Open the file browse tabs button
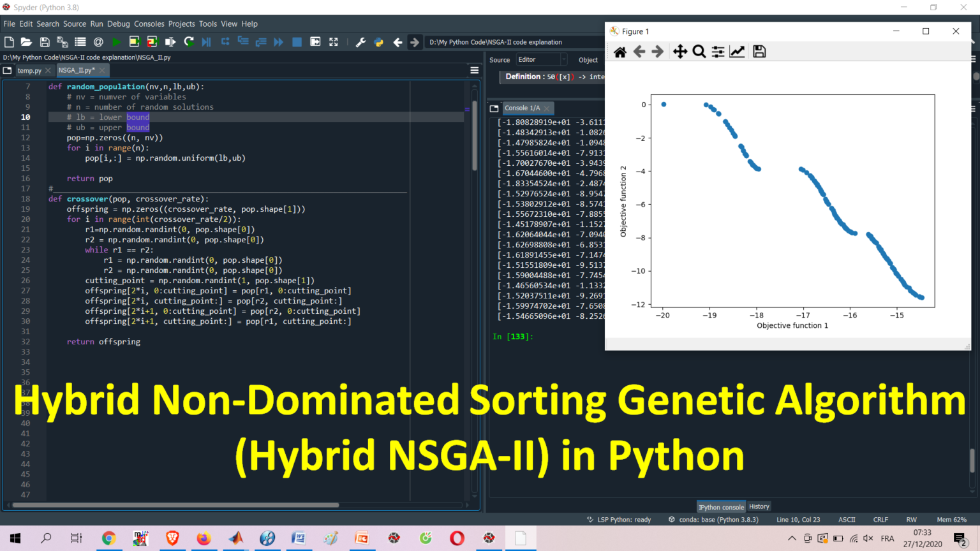Viewport: 980px width, 551px height. (8, 70)
